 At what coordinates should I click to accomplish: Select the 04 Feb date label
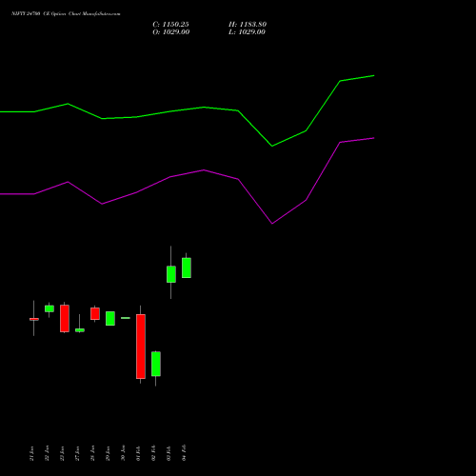coord(184,453)
